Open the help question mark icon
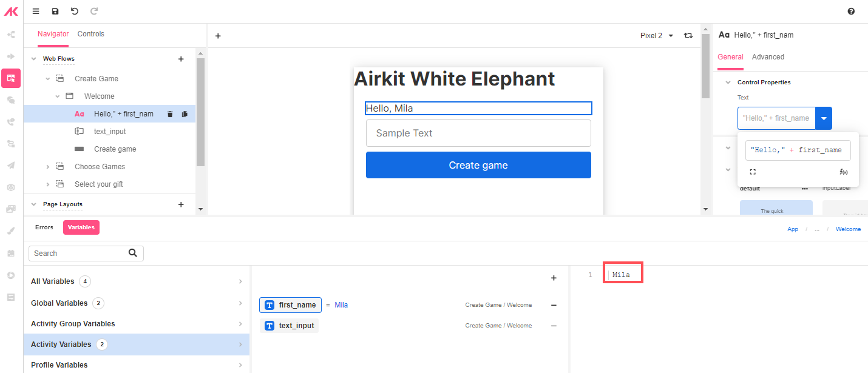868x373 pixels. tap(851, 12)
